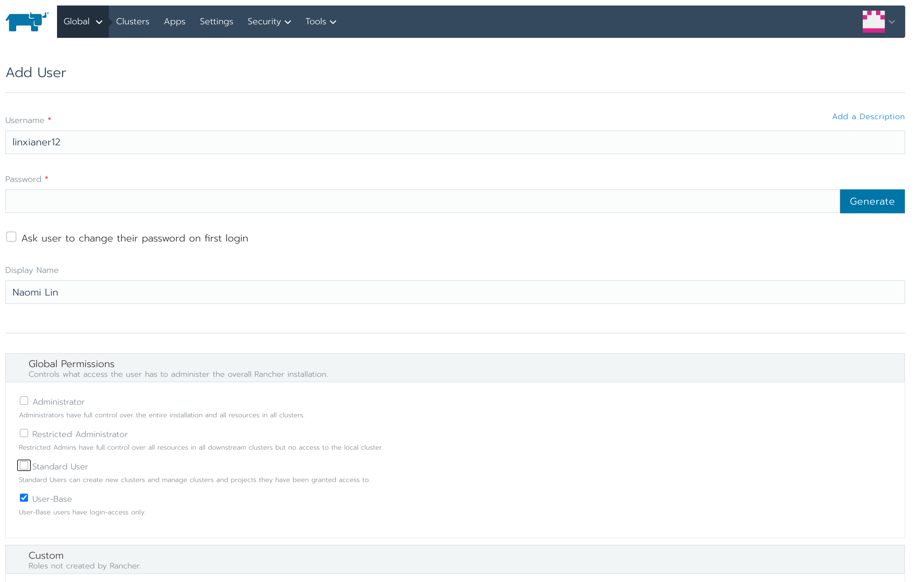Click into the Password field
This screenshot has width=924, height=582.
click(422, 201)
